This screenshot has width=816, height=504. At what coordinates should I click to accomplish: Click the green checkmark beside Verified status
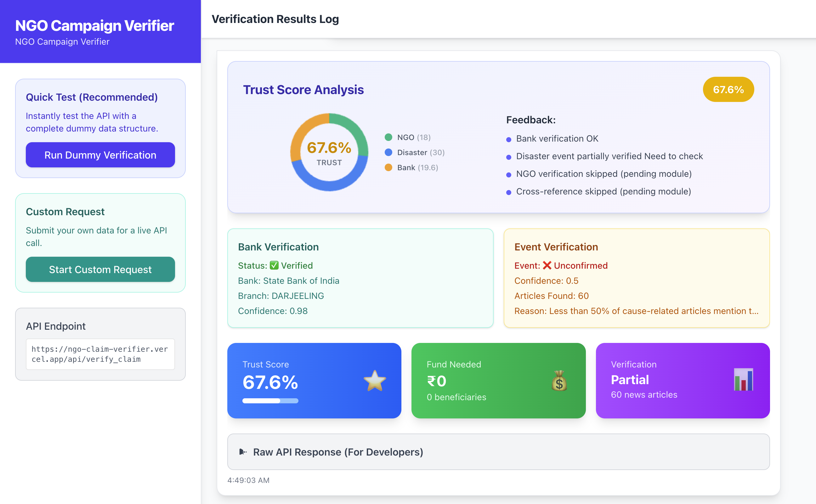tap(275, 265)
